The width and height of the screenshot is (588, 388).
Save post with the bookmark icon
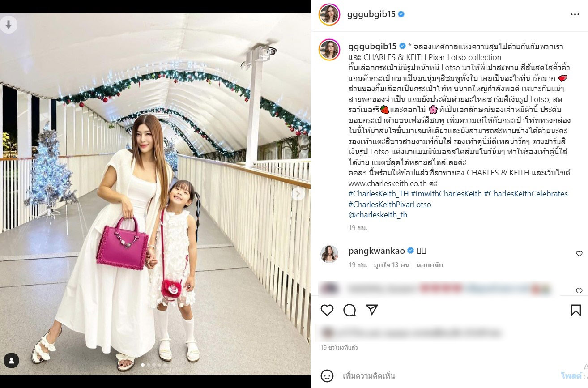click(575, 310)
